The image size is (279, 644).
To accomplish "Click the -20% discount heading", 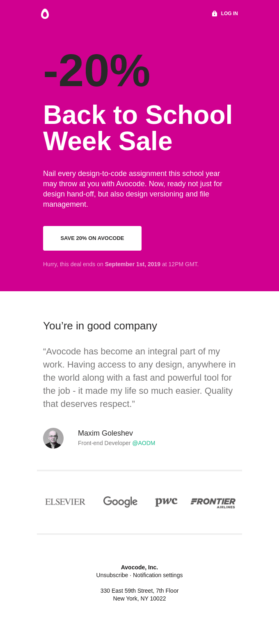I will coord(97,71).
